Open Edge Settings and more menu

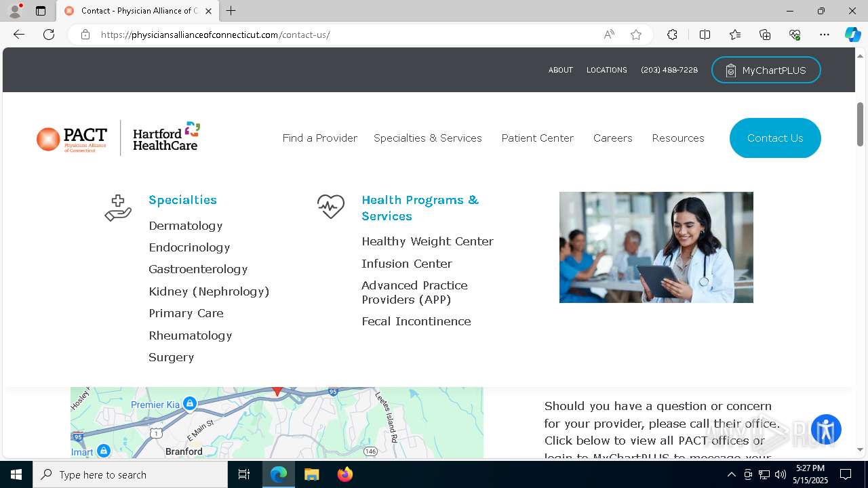click(825, 35)
